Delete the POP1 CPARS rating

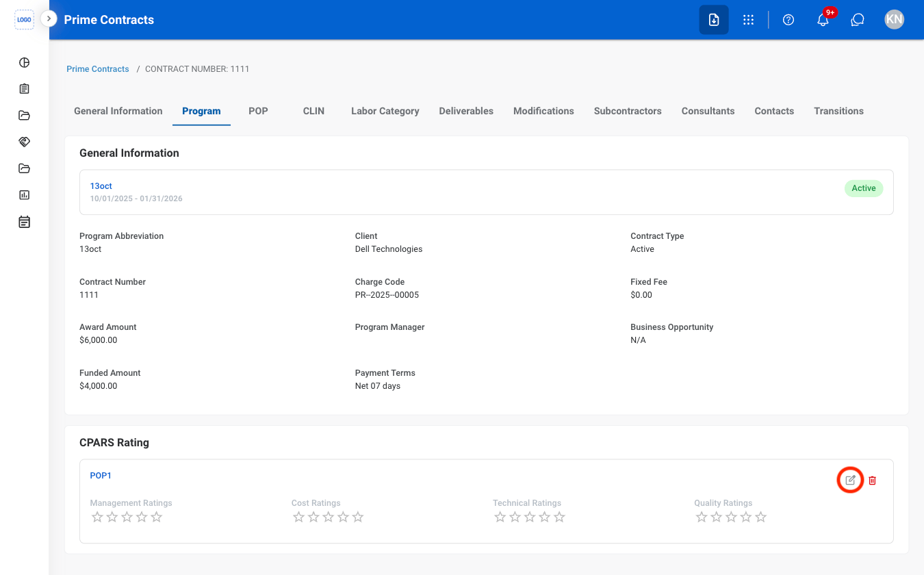point(872,481)
